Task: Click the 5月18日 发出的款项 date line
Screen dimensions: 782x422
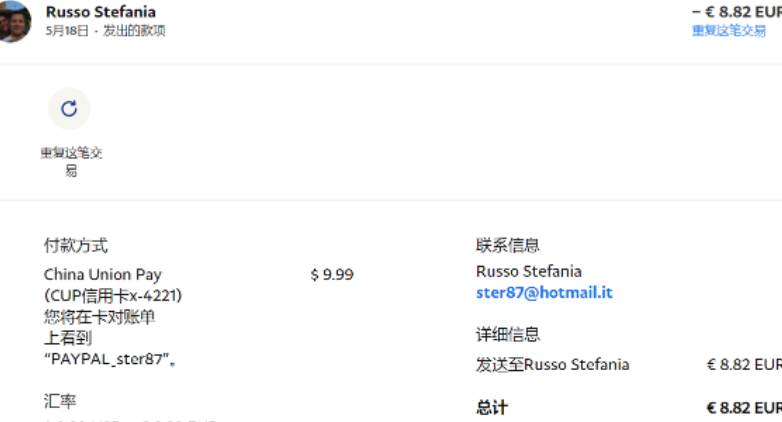Action: (105, 31)
